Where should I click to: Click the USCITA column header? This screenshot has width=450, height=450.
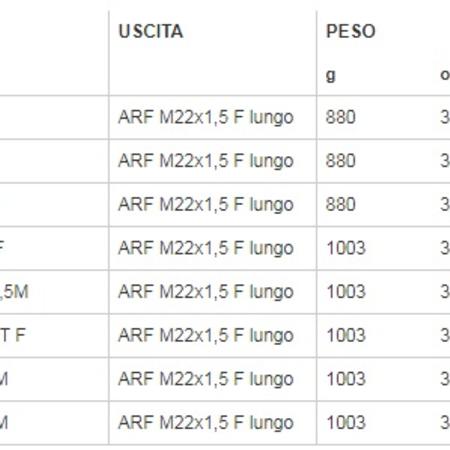click(151, 31)
